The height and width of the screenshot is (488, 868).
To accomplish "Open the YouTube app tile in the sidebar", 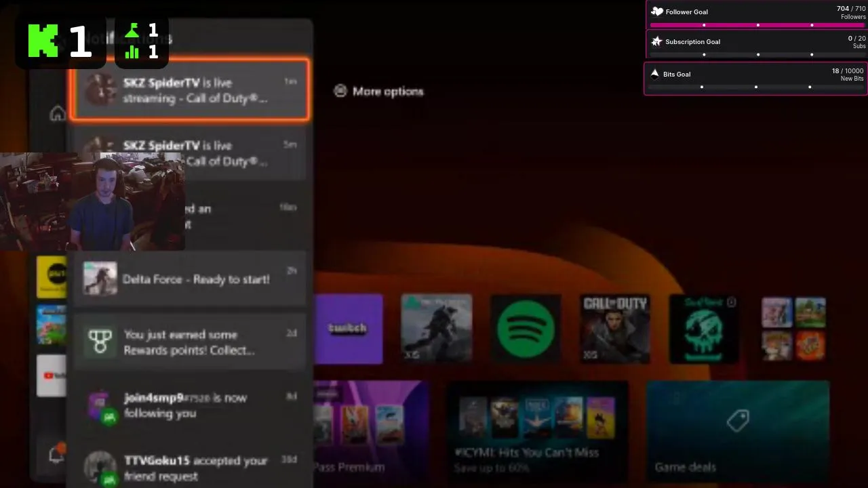I will click(x=52, y=375).
